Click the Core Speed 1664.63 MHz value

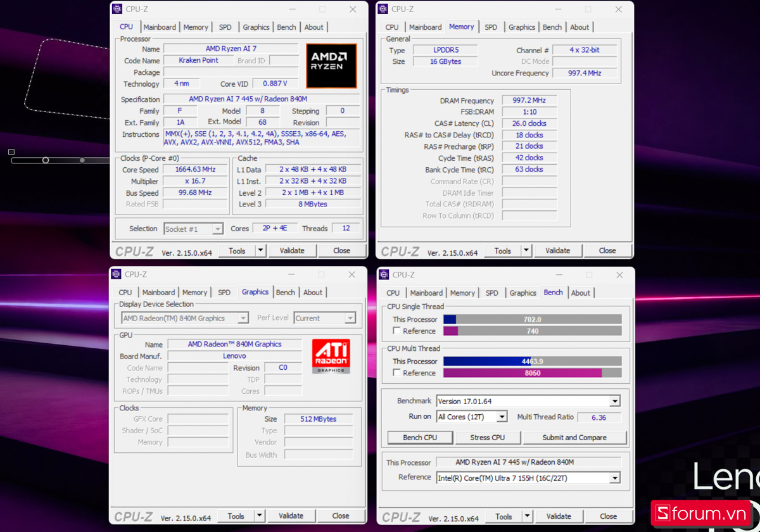pos(195,170)
